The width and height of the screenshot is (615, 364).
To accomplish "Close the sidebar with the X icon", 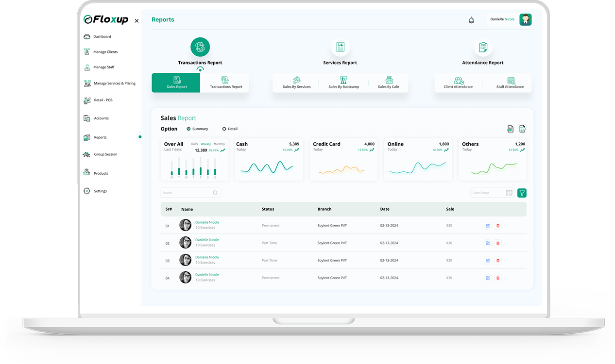I will 137,21.
